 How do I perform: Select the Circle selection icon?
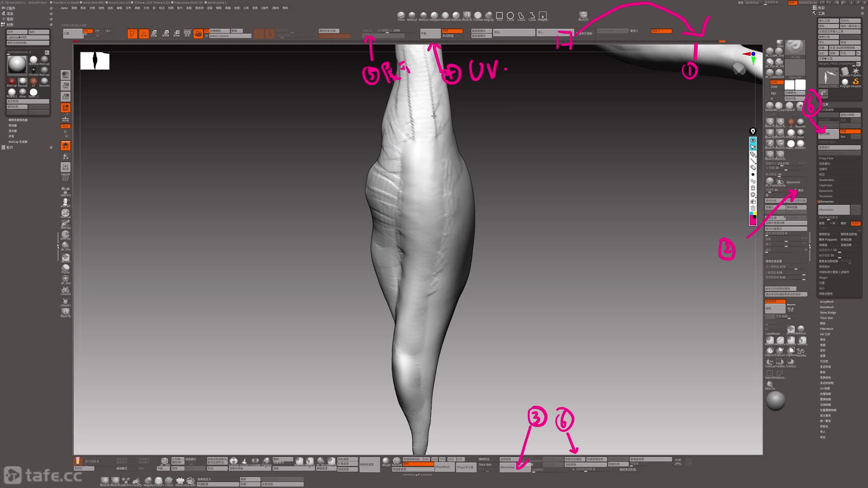point(510,16)
